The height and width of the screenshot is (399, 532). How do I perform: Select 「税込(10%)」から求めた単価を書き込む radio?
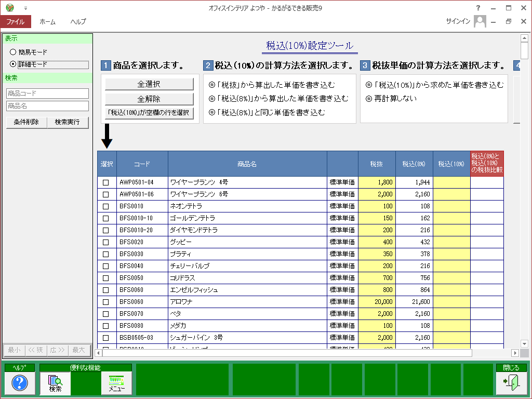(x=369, y=85)
